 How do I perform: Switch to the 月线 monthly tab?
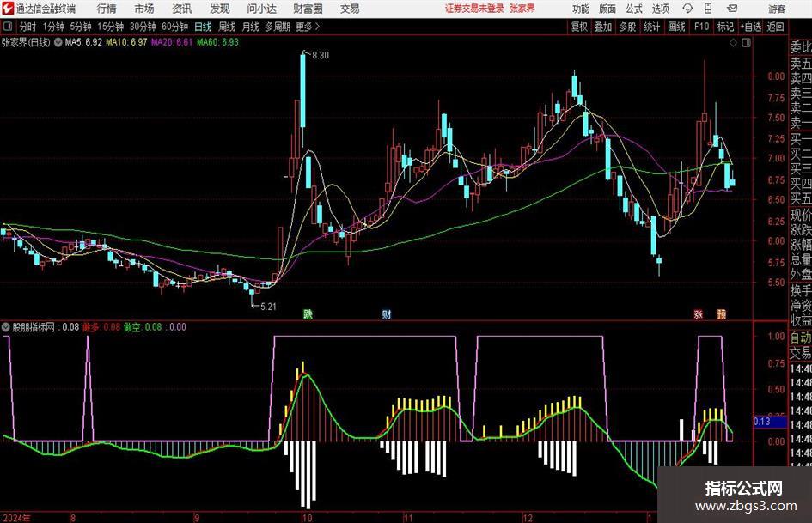(251, 27)
